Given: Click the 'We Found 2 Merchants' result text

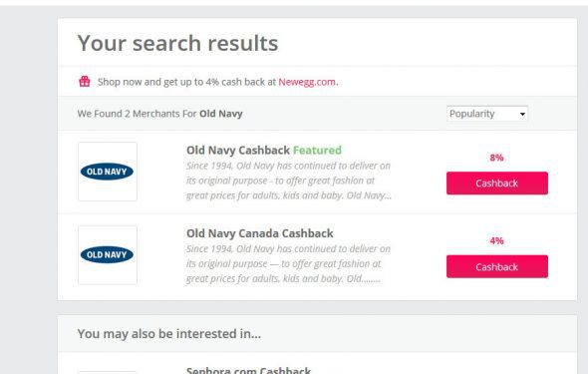Looking at the screenshot, I should coord(160,114).
